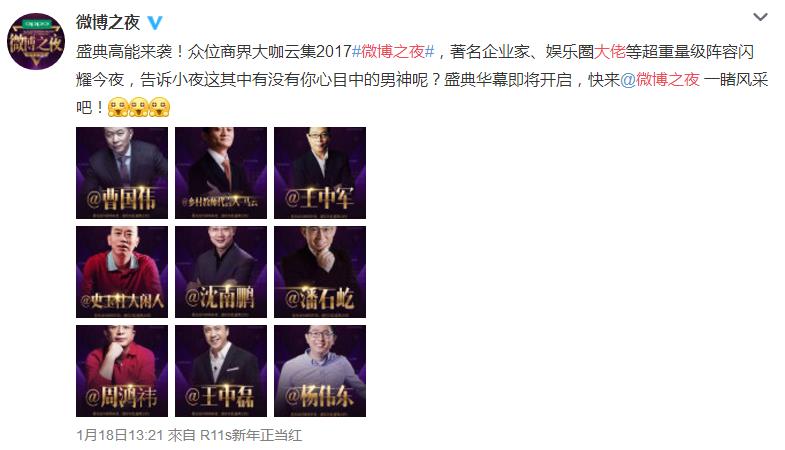The height and width of the screenshot is (450, 785).
Task: Enlarge the @史玉柱大闲人 poster image
Action: [x=122, y=272]
